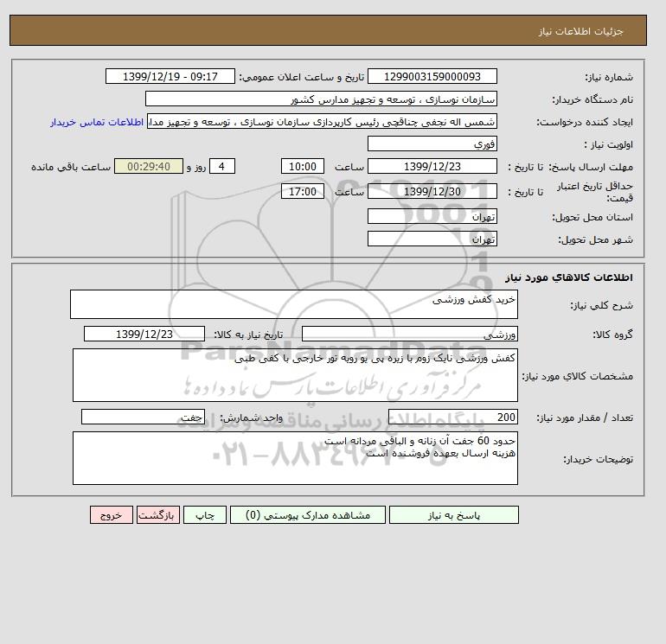Click the label 'تاریخ نیاز به کالا:'
This screenshot has width=666, height=644.
point(248,335)
